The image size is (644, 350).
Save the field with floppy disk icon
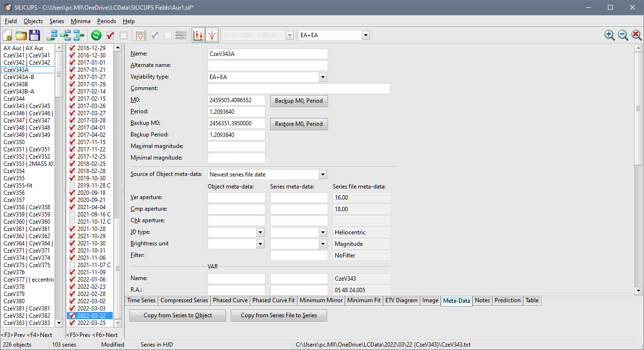34,35
